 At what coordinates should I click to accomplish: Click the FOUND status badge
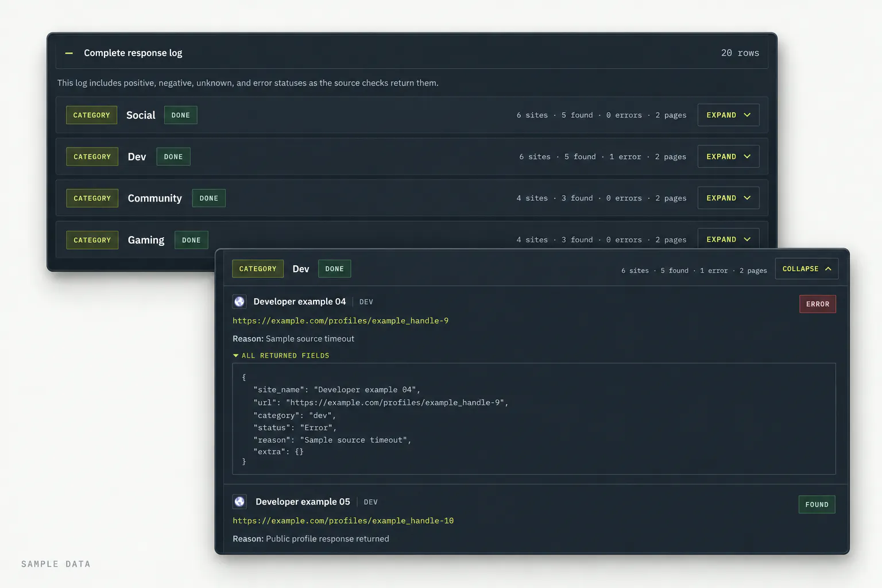pyautogui.click(x=817, y=505)
